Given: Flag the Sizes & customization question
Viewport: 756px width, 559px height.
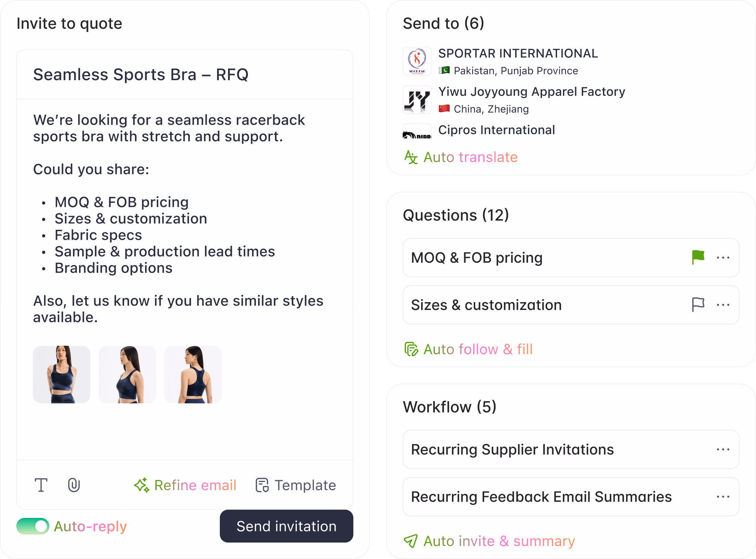Looking at the screenshot, I should click(698, 305).
